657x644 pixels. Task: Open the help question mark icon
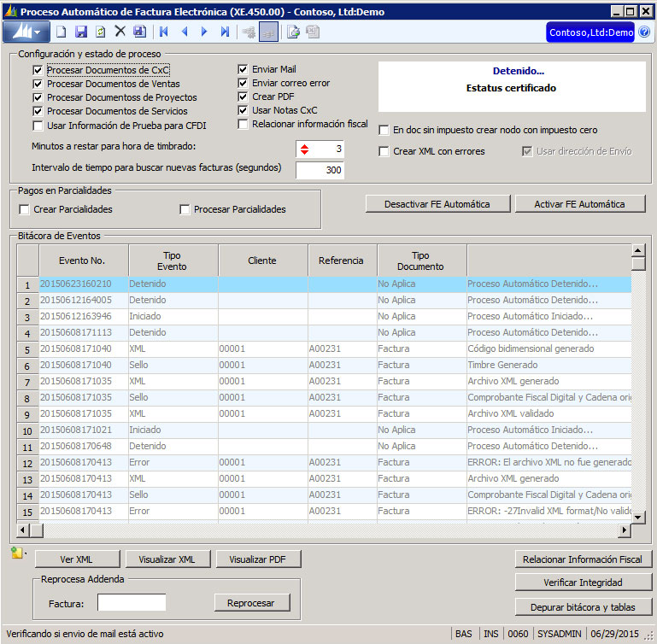645,32
